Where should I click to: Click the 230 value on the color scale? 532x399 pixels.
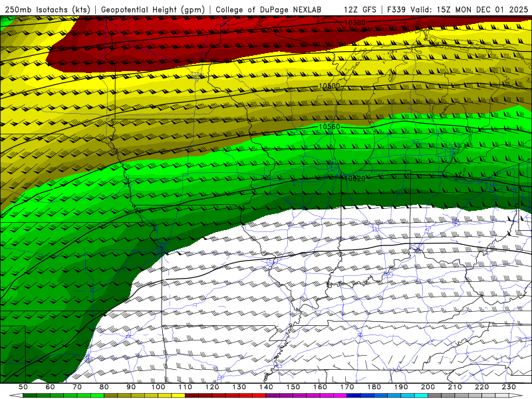[x=509, y=387]
